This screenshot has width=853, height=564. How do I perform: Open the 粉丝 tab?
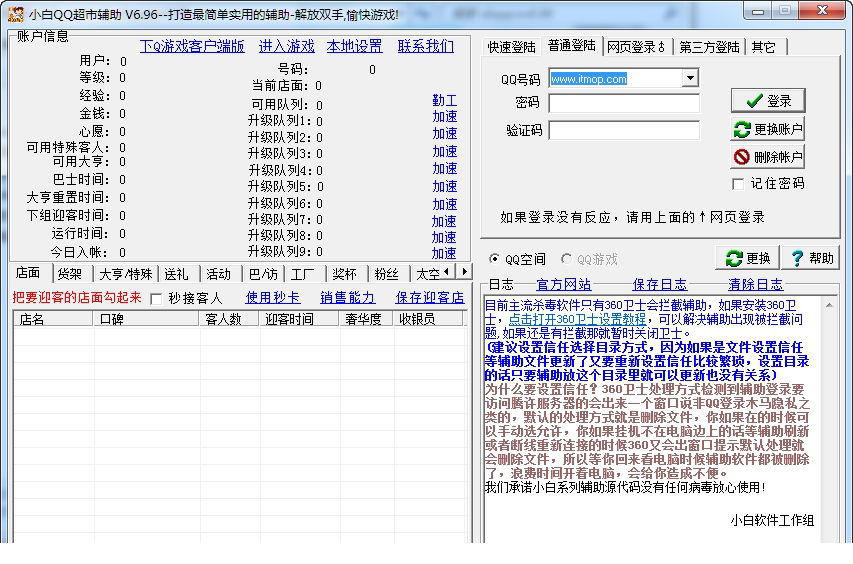(387, 274)
